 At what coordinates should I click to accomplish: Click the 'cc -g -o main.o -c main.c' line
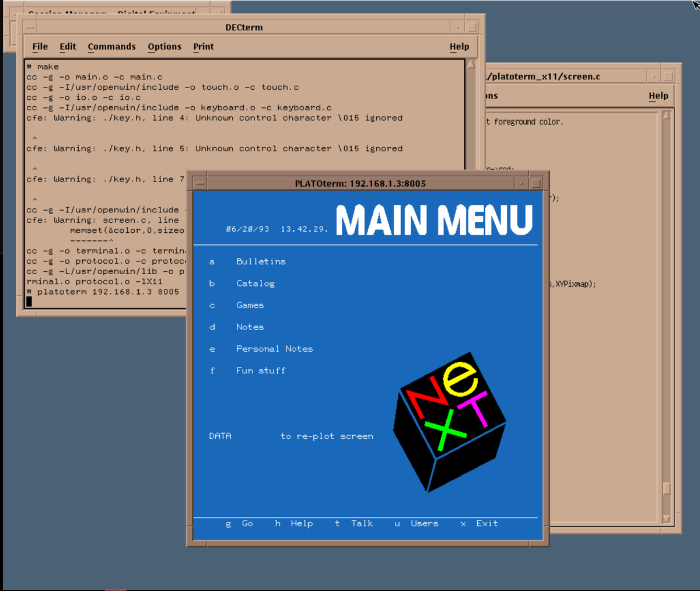pos(94,77)
